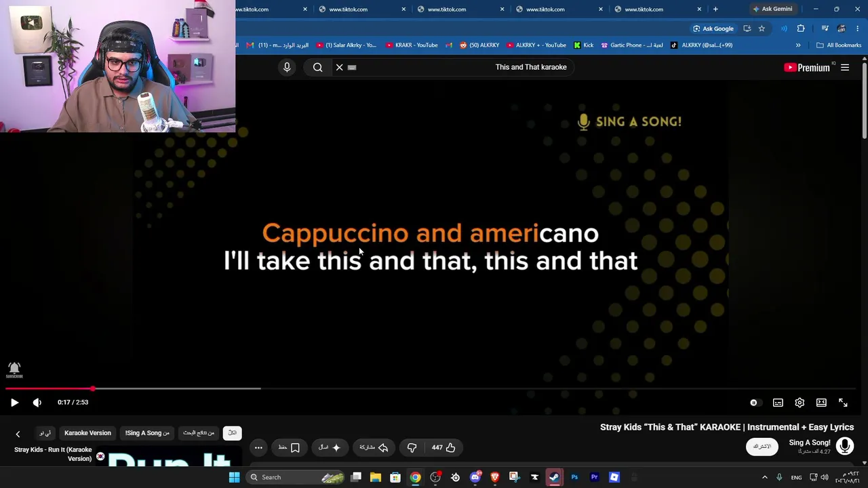Open video player settings gear
The width and height of the screenshot is (868, 488).
tap(800, 403)
